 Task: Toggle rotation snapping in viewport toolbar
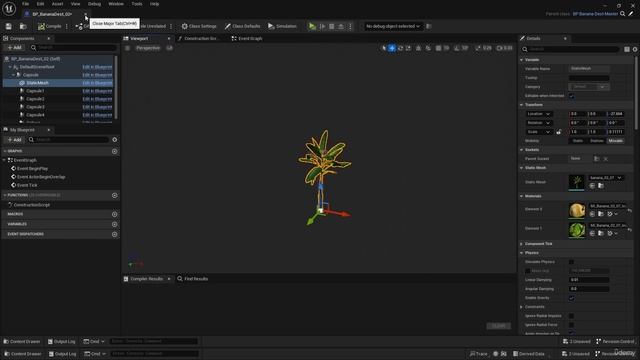[x=456, y=48]
